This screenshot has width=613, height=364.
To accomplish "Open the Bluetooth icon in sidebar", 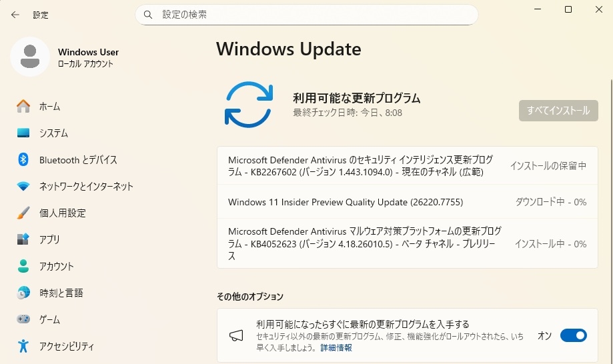I will pos(23,159).
